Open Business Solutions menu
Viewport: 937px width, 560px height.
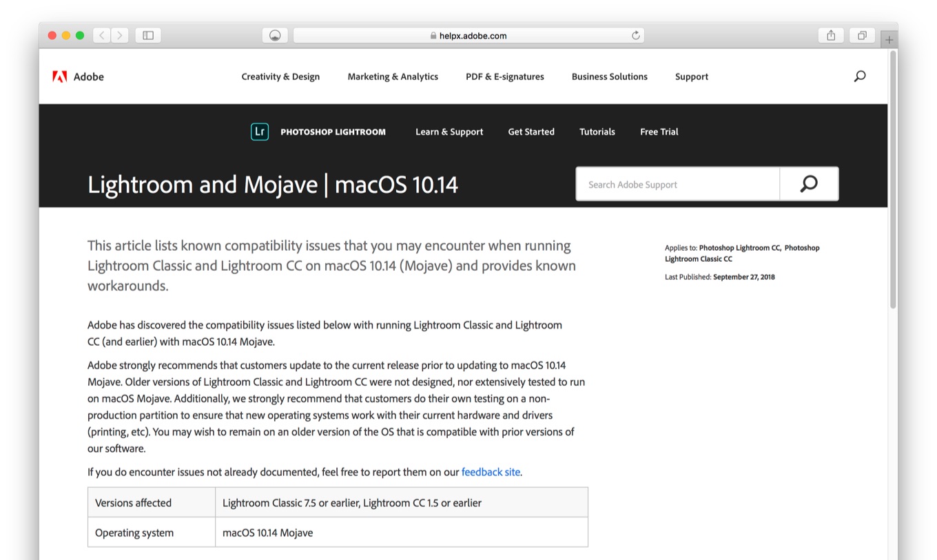(x=610, y=76)
